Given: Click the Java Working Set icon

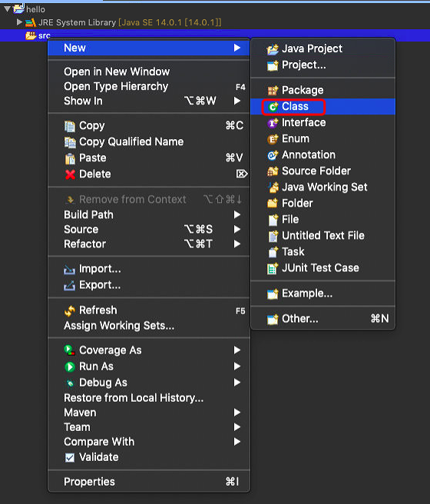Looking at the screenshot, I should (x=273, y=187).
